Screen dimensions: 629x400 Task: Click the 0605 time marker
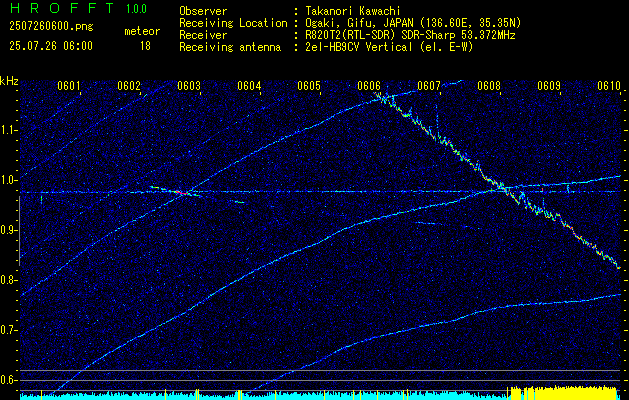click(x=309, y=86)
